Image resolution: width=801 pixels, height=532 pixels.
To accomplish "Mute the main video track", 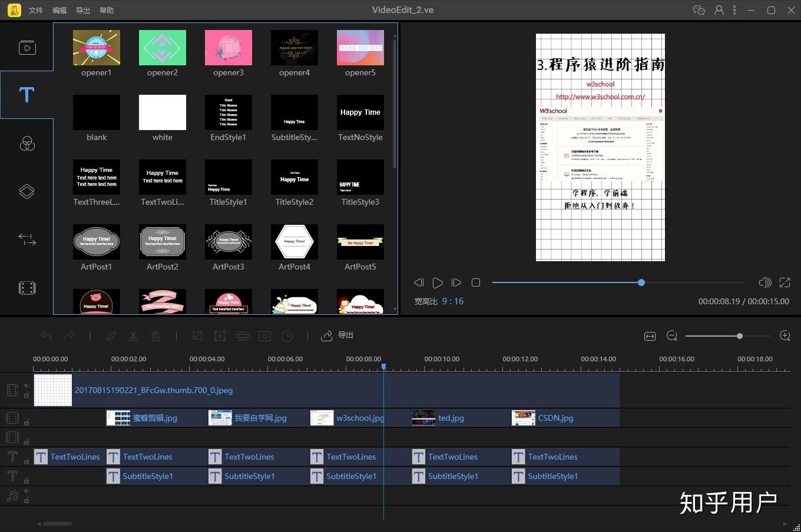I will 27,386.
